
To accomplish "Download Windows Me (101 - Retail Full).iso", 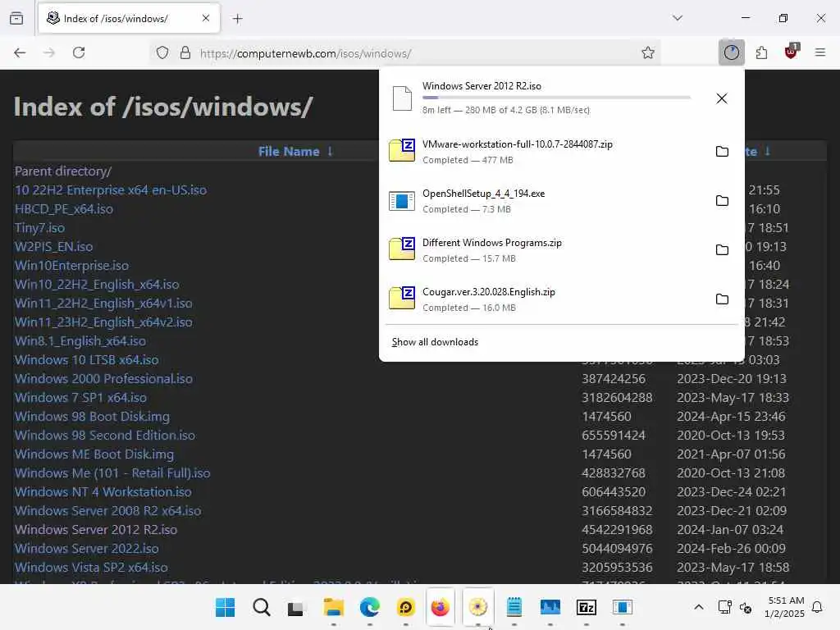I will (112, 473).
